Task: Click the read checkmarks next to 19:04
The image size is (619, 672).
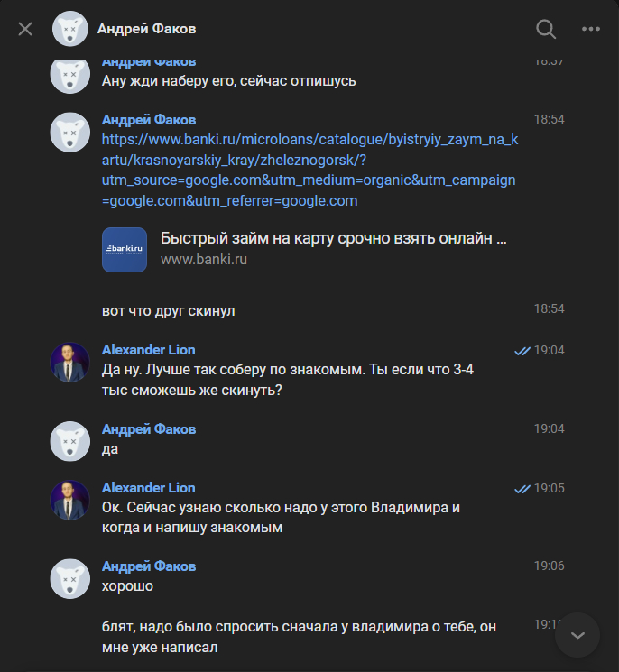Action: 522,351
